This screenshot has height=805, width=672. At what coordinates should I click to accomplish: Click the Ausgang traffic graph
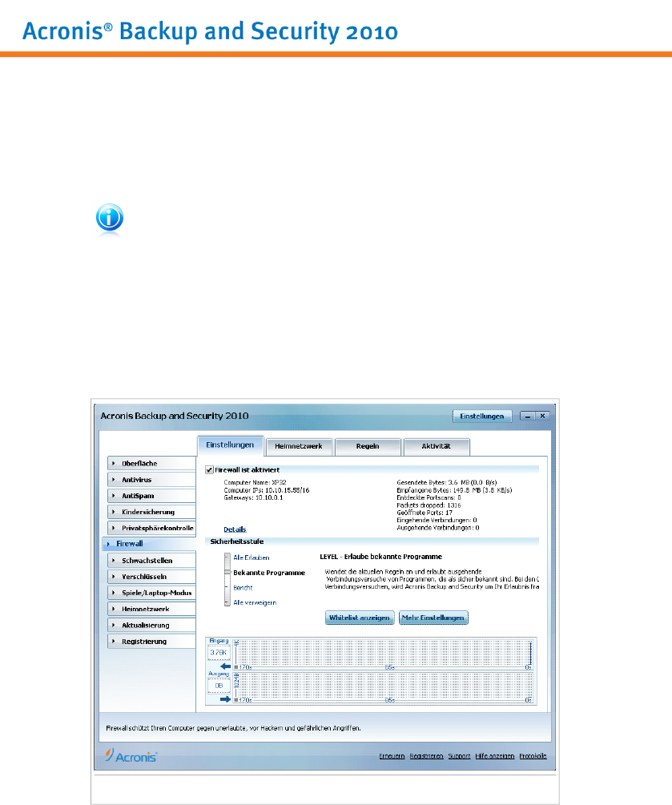384,687
